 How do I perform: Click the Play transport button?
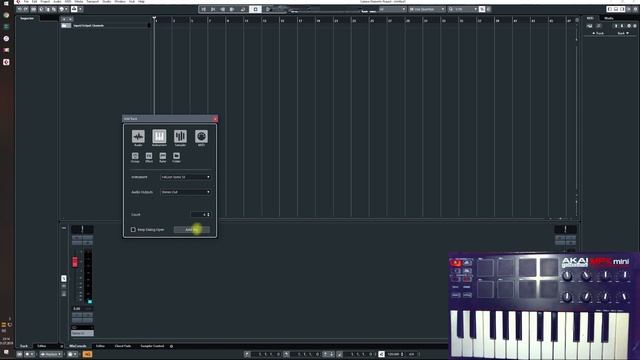268,9
